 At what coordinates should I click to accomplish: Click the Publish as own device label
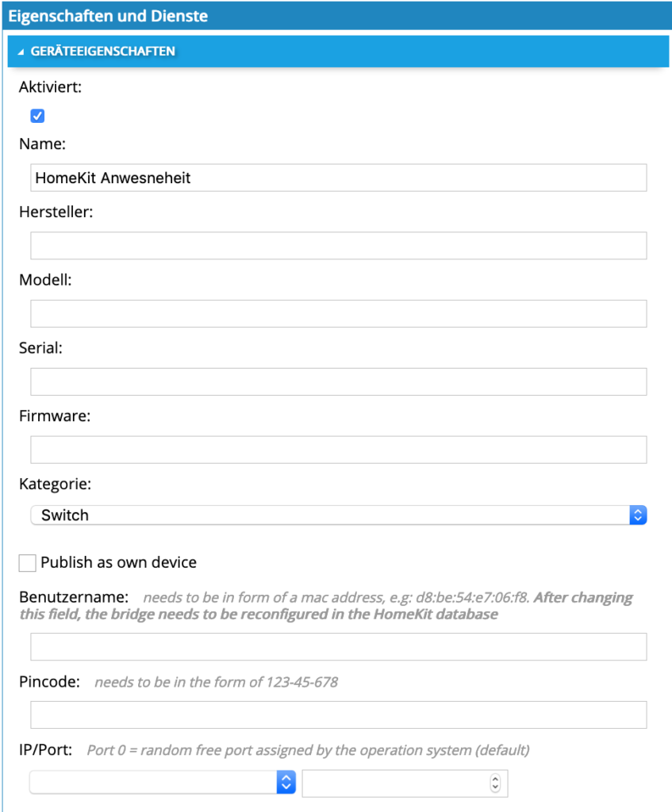tap(119, 562)
